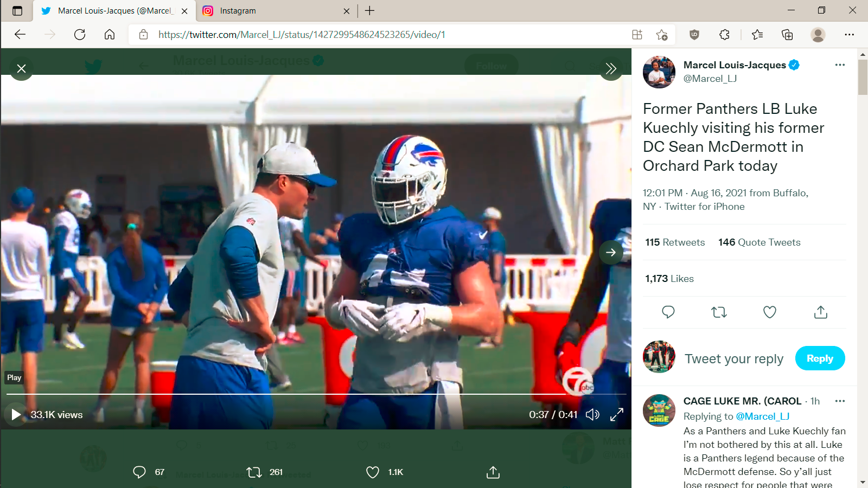Screen dimensions: 868x488
Task: View 115 Retweets list
Action: 675,242
